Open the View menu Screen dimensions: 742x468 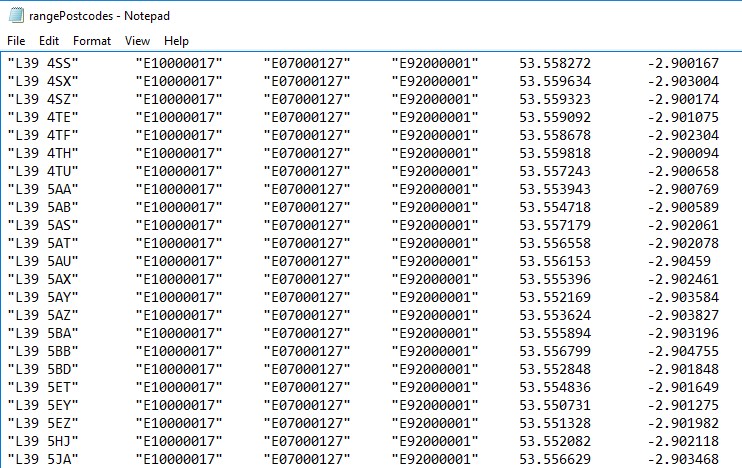[137, 41]
